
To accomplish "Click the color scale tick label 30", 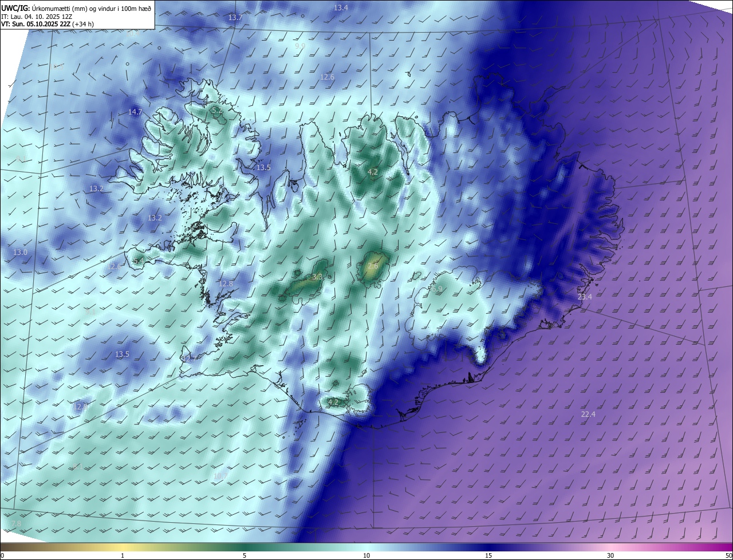I will pyautogui.click(x=610, y=555).
